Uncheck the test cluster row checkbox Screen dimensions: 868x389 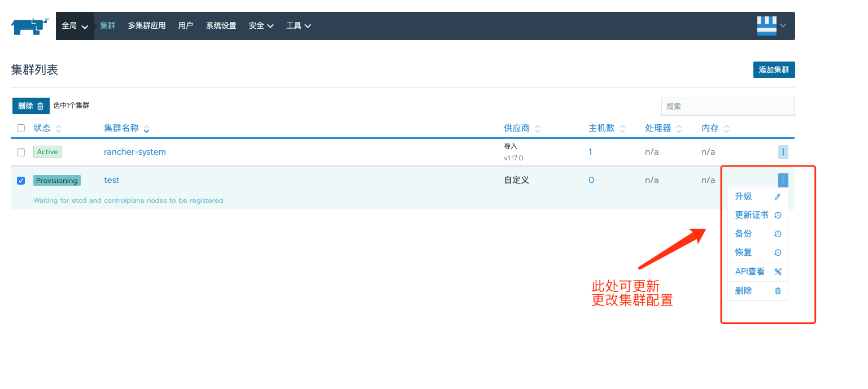click(x=21, y=180)
